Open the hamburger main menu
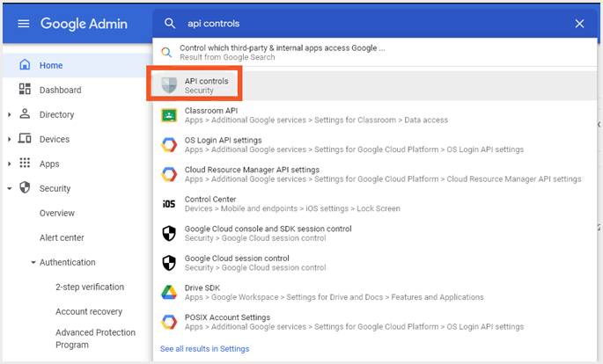The height and width of the screenshot is (364, 603). pyautogui.click(x=24, y=24)
